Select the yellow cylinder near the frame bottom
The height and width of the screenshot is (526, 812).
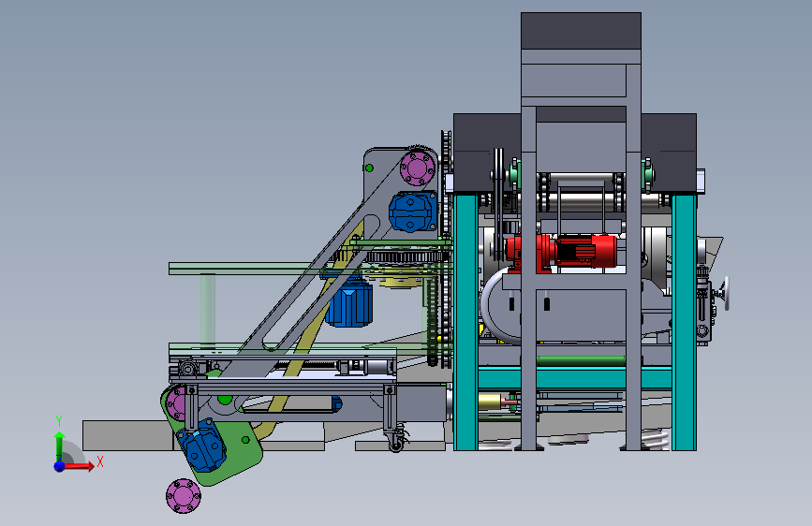click(490, 402)
